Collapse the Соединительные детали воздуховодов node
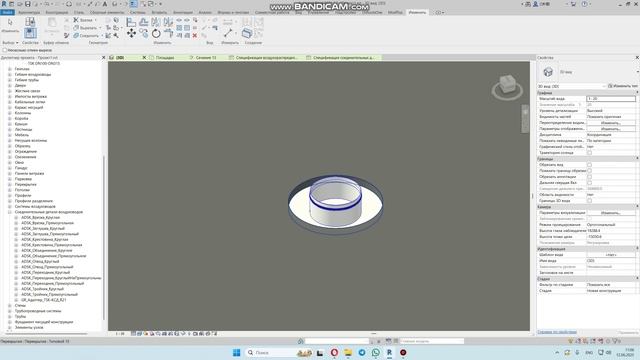Image resolution: width=640 pixels, height=360 pixels. point(10,212)
